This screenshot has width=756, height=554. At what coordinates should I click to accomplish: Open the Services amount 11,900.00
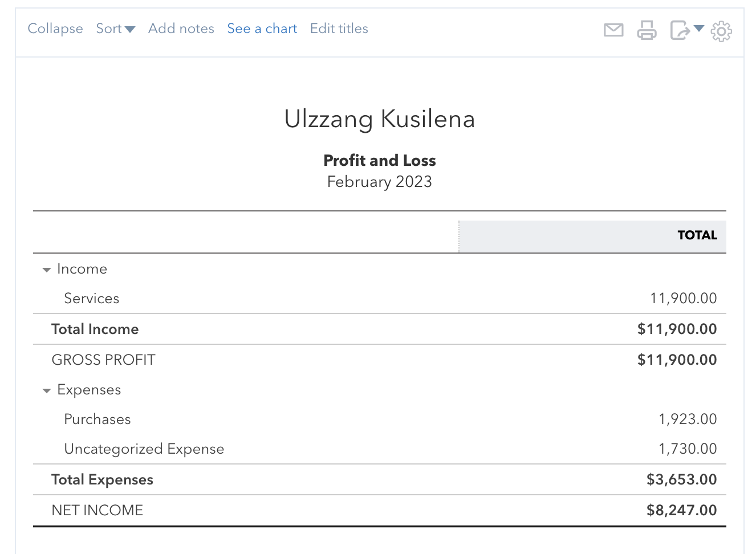pyautogui.click(x=683, y=298)
